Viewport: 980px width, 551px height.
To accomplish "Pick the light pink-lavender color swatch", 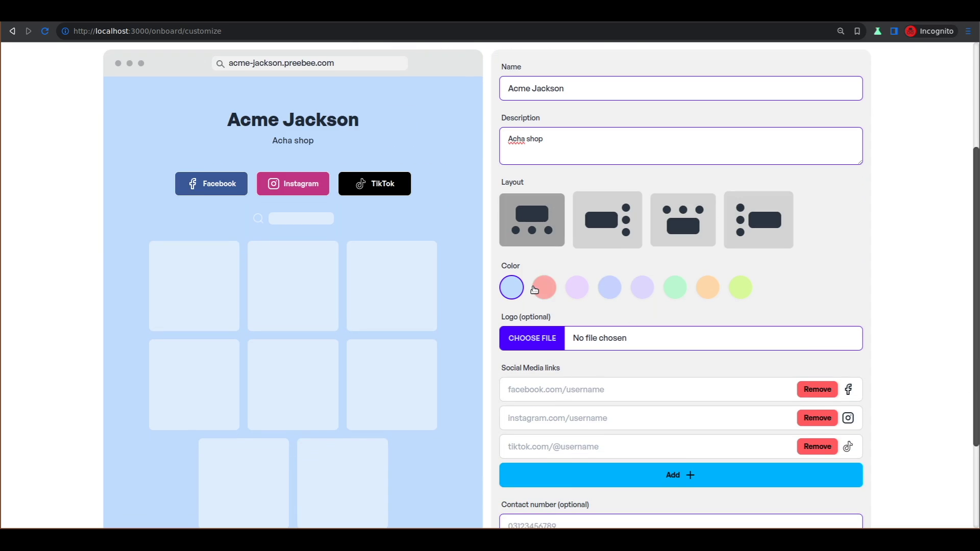I will 577,287.
